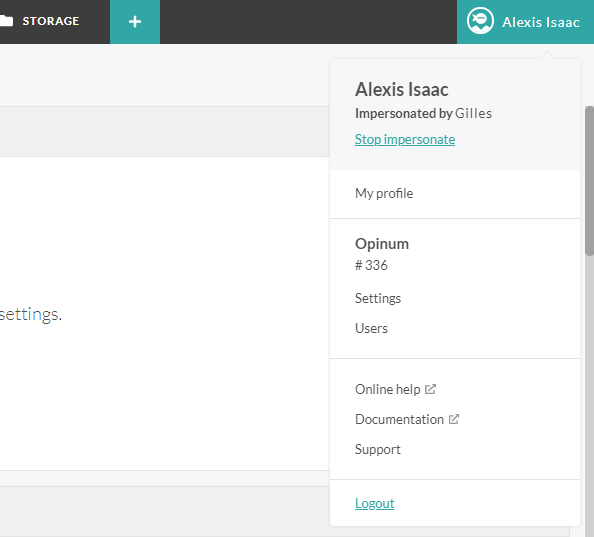Click the account number # 336 text
The width and height of the screenshot is (594, 537).
[371, 265]
